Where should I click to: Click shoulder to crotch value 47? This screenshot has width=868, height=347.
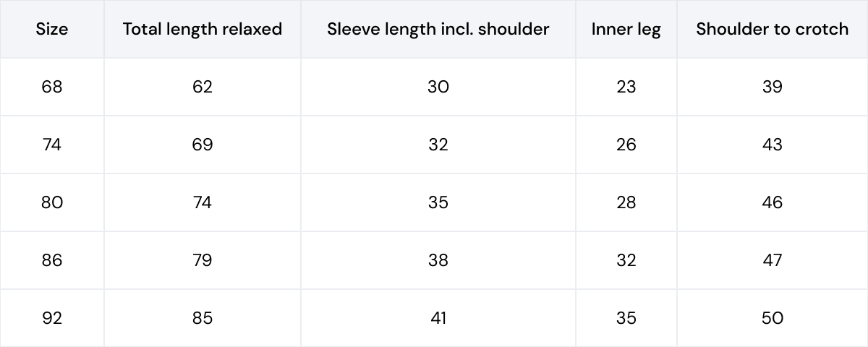pyautogui.click(x=773, y=260)
